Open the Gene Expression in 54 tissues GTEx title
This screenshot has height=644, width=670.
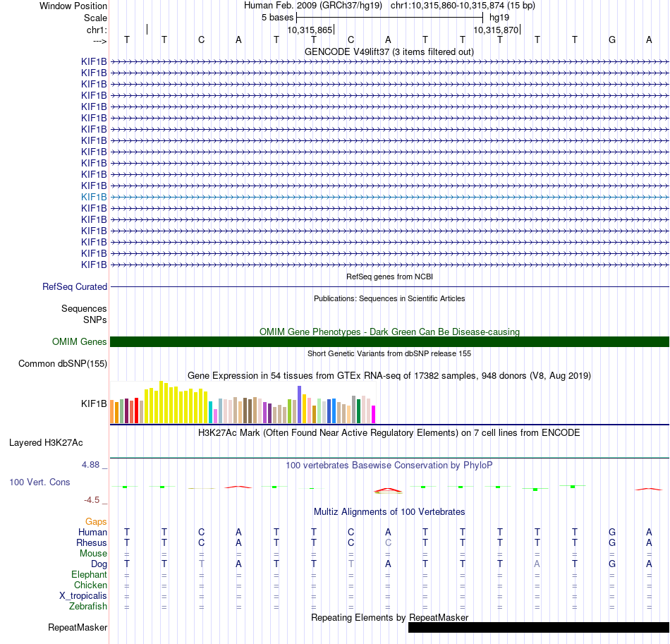[389, 376]
